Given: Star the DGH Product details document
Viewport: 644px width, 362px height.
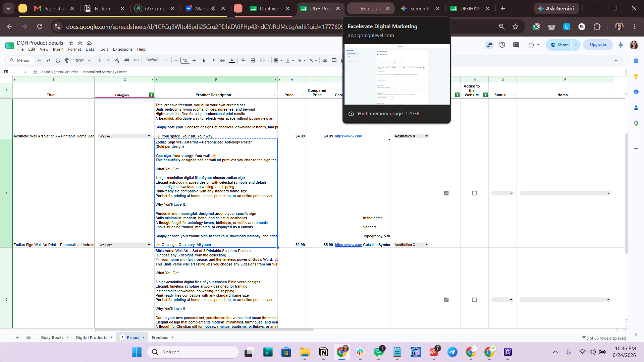Looking at the screenshot, I should tap(71, 43).
